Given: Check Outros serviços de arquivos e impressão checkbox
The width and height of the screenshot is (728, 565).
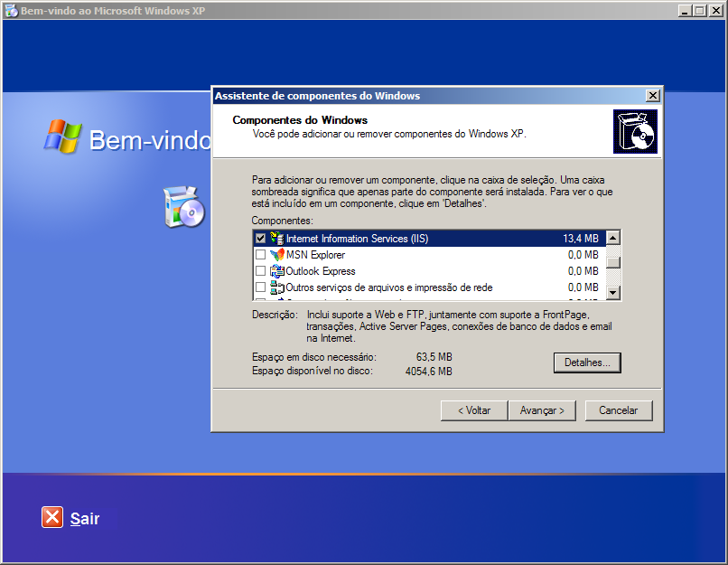Looking at the screenshot, I should [x=260, y=287].
